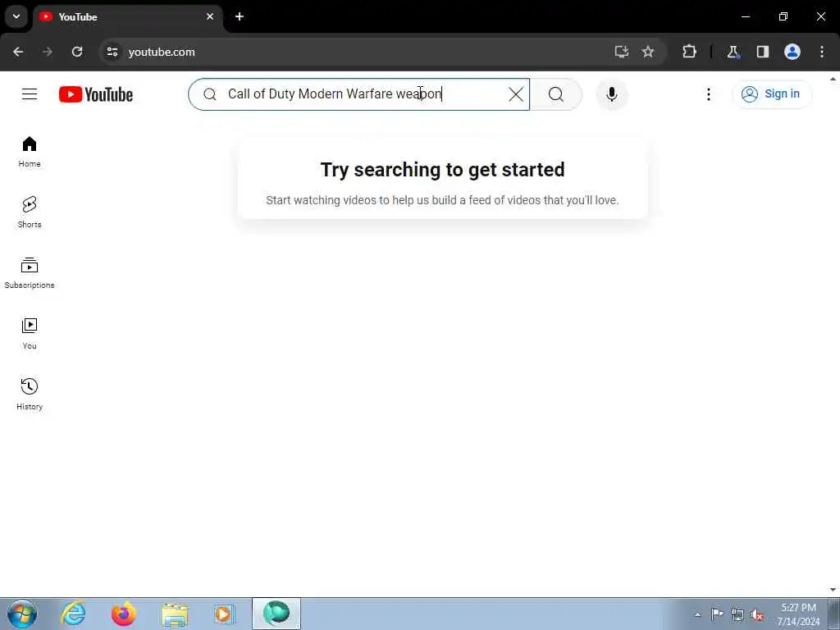840x630 pixels.
Task: Bookmark this page with star
Action: [x=648, y=52]
